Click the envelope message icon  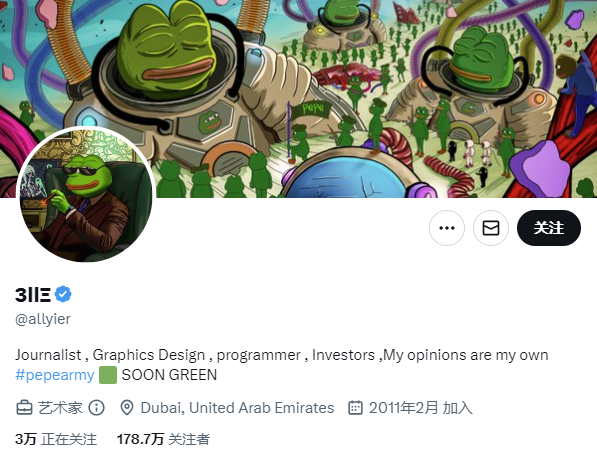pyautogui.click(x=491, y=228)
